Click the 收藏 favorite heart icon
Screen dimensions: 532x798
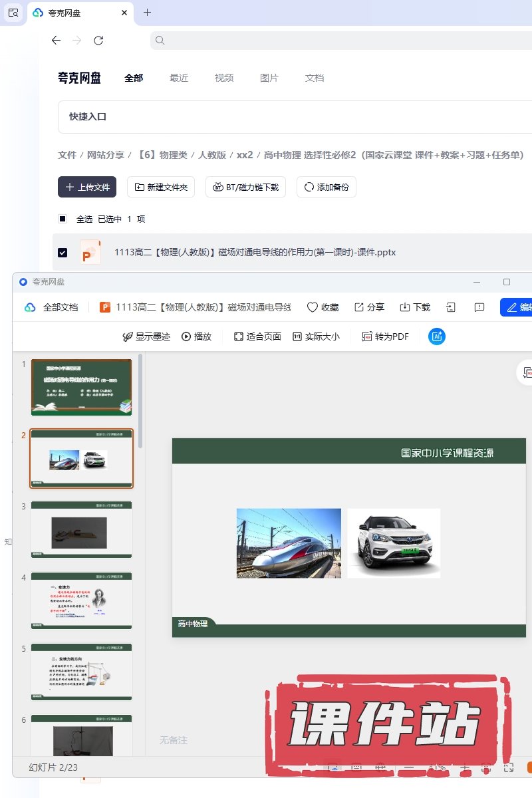[x=323, y=307]
